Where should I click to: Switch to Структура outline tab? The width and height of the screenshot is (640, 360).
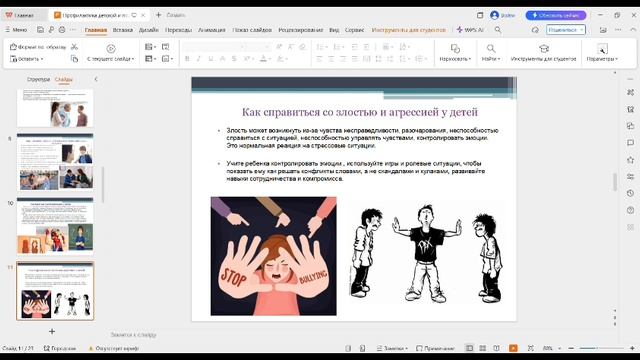[x=38, y=79]
